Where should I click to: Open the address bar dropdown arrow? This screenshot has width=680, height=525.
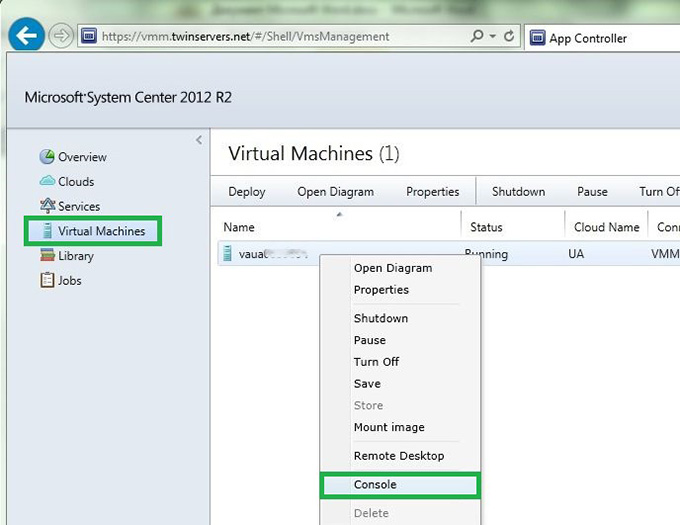[493, 36]
